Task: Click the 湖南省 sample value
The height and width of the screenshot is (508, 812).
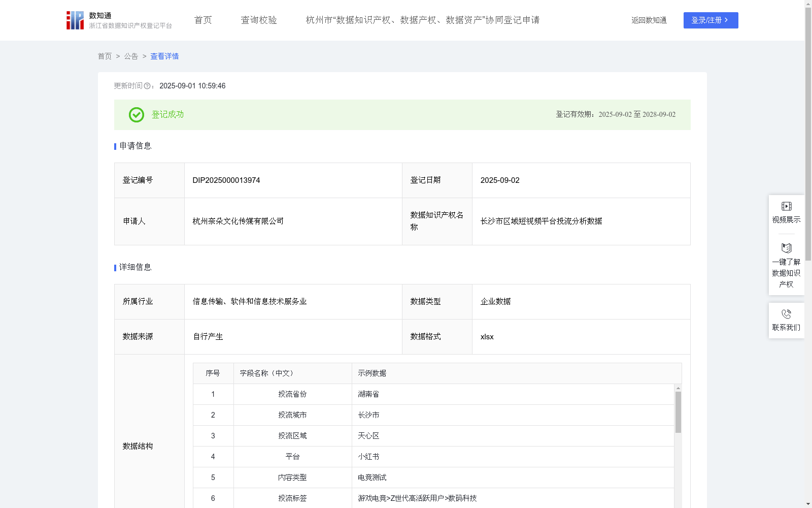Action: point(368,394)
